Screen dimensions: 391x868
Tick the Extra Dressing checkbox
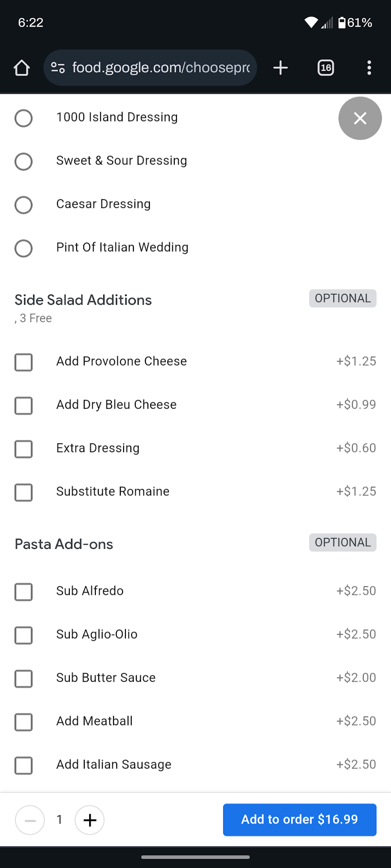24,449
